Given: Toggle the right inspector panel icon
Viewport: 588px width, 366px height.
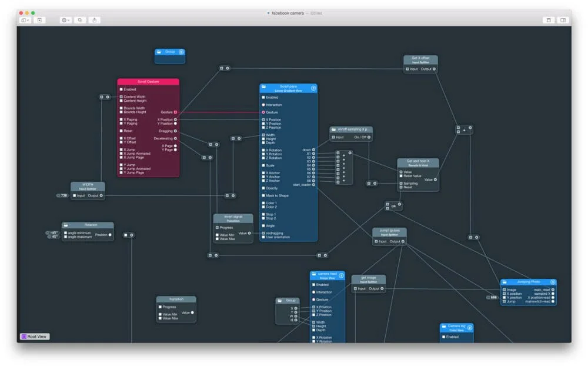Looking at the screenshot, I should pyautogui.click(x=563, y=20).
